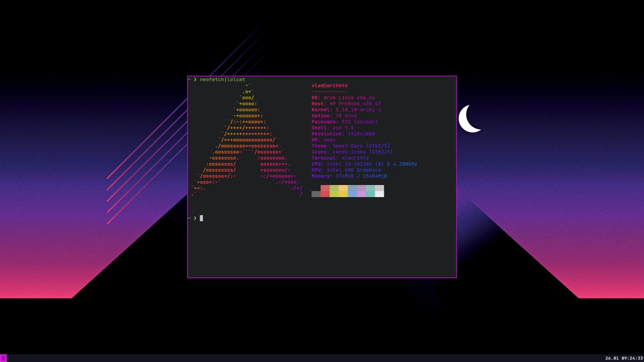Click the 'Shell: zsh 5.8' line
Screen dimensions: 644x362
tap(333, 128)
